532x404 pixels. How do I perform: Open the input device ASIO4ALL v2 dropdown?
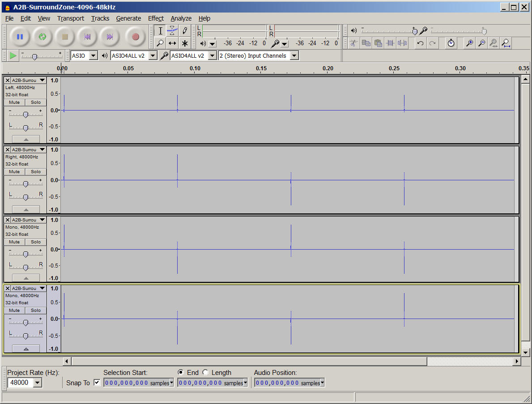(213, 55)
